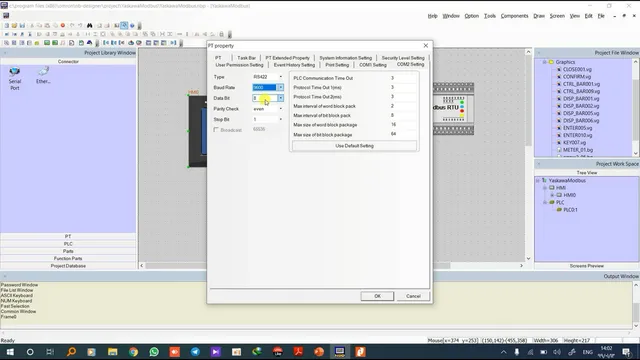This screenshot has height=360, width=640.
Task: Click the Modbus RTU PLC graphic on canvas
Action: click(x=453, y=108)
